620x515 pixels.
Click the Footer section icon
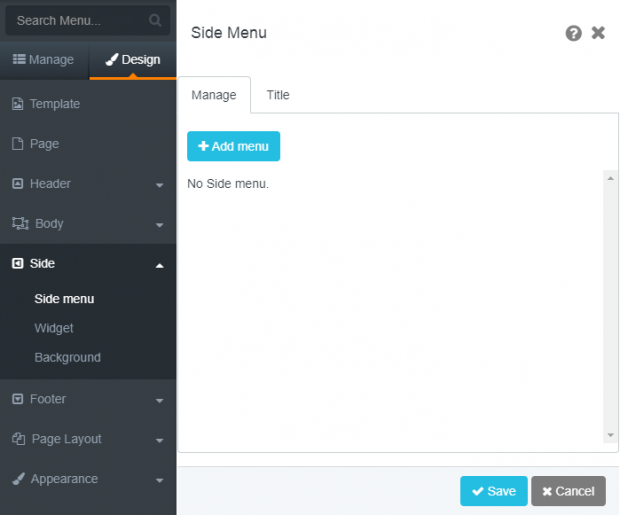[17, 399]
